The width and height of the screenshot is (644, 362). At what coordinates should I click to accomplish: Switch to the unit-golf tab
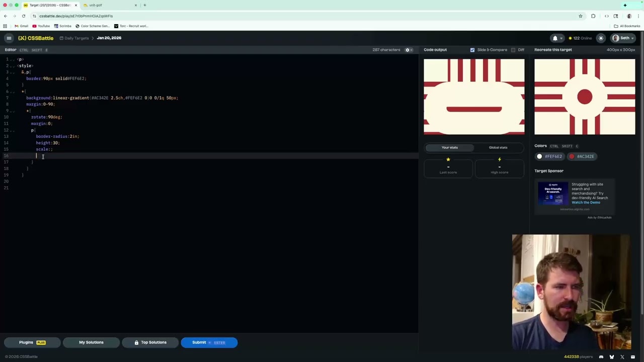(108, 5)
